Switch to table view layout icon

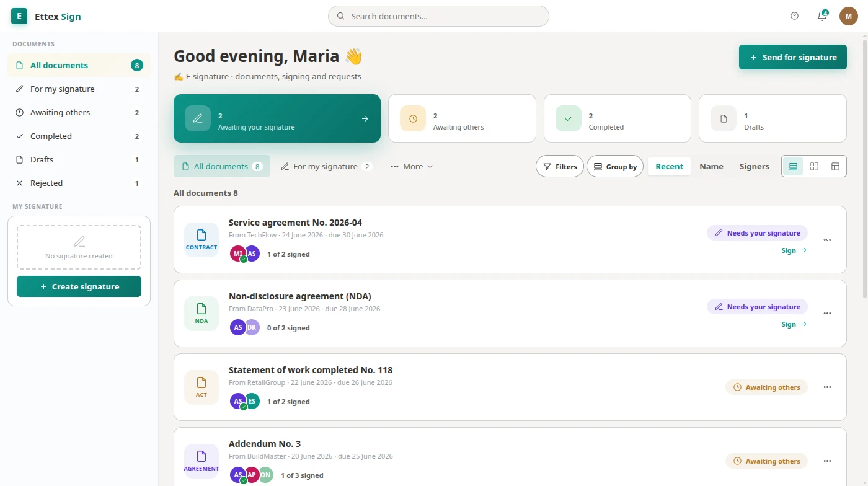(x=836, y=166)
